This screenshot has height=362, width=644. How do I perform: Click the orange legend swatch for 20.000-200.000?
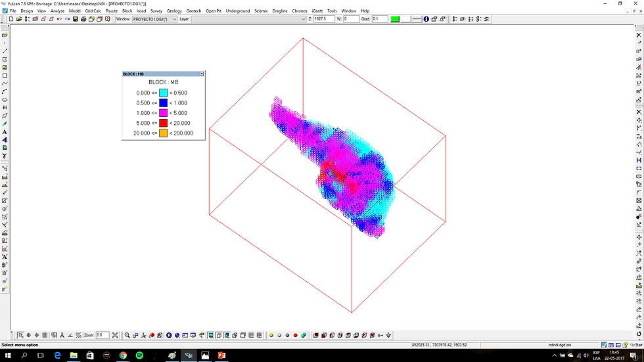point(164,133)
